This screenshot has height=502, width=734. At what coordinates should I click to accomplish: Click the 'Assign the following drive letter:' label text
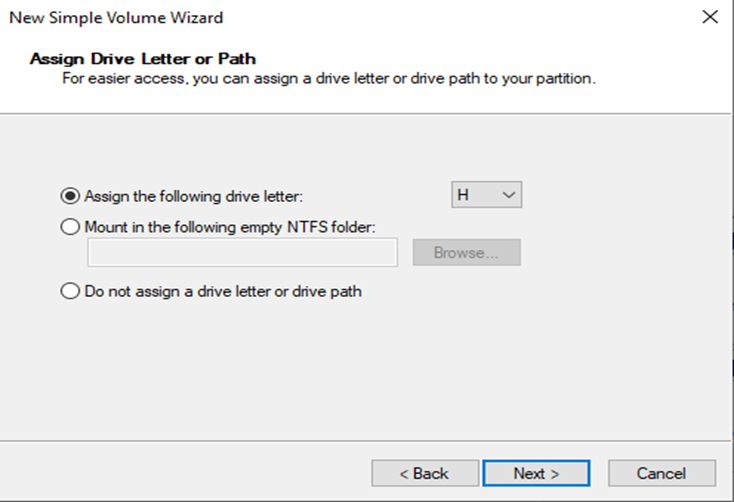click(x=194, y=196)
